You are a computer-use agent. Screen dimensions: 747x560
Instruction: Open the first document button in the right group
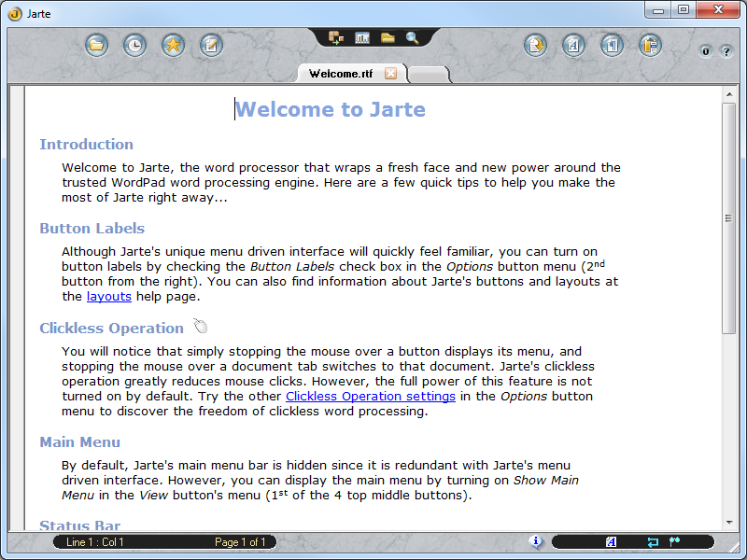535,45
